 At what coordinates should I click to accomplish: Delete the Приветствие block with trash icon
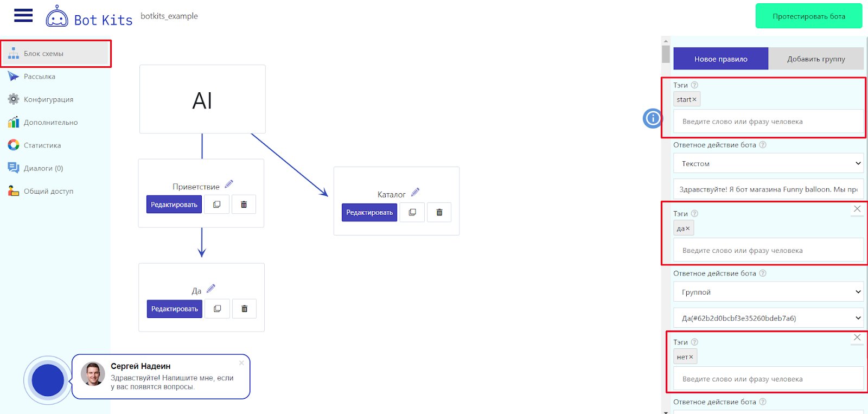click(x=244, y=205)
